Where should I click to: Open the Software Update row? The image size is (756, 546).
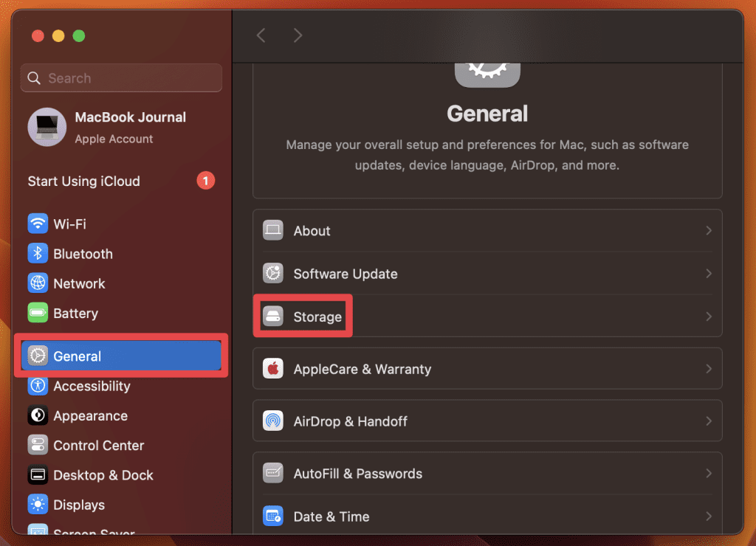[x=487, y=273]
